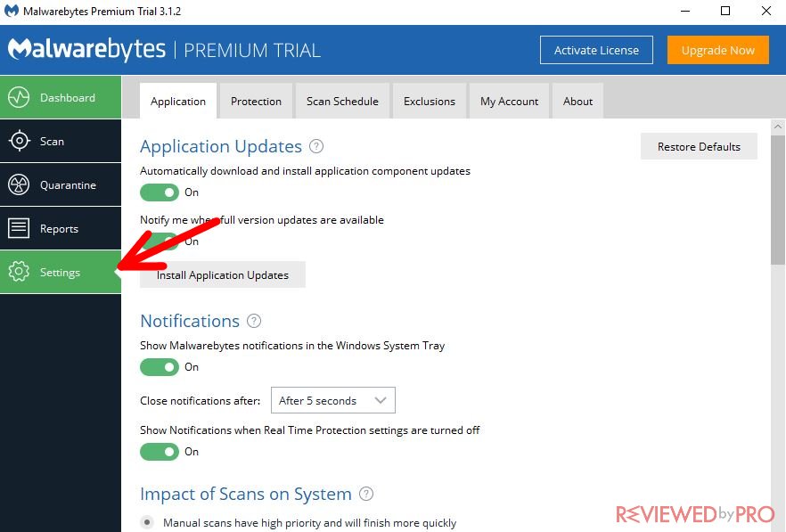Click Activate License button

click(596, 50)
